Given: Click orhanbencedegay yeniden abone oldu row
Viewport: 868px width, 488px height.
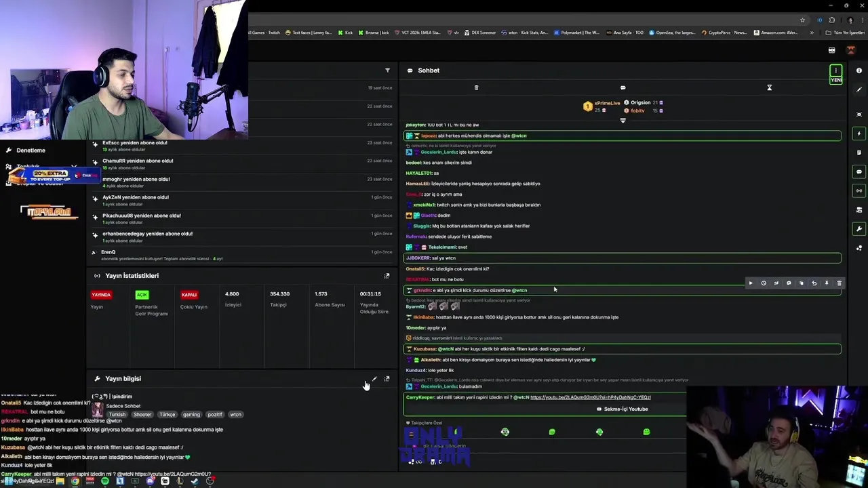Looking at the screenshot, I should pyautogui.click(x=242, y=237).
